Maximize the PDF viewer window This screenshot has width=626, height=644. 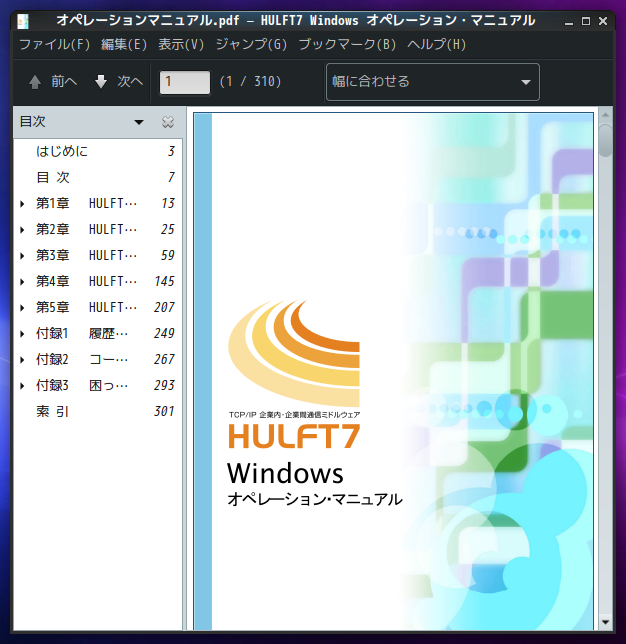point(586,21)
